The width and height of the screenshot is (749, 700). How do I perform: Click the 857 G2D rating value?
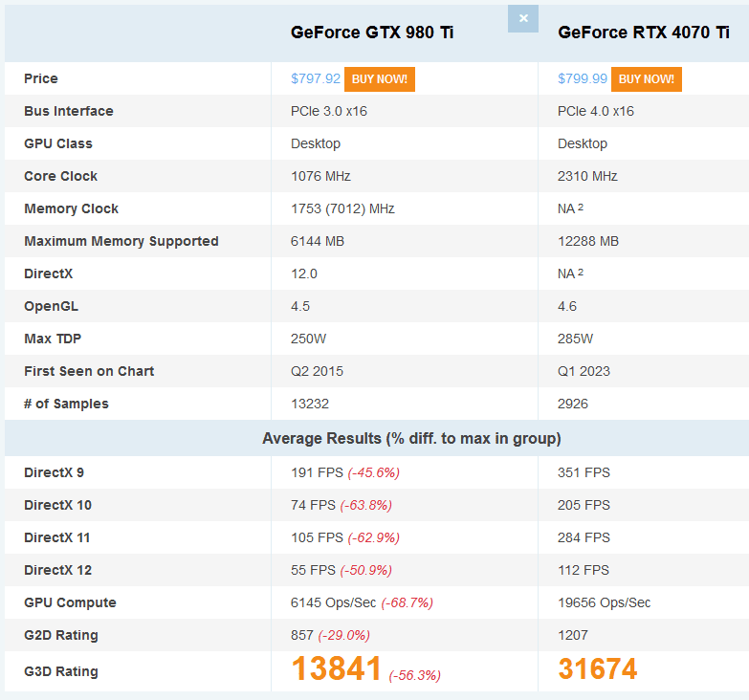(302, 635)
